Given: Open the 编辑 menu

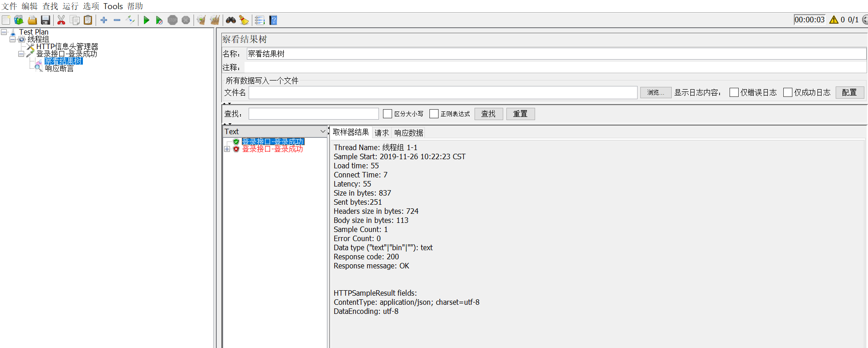Looking at the screenshot, I should [30, 6].
